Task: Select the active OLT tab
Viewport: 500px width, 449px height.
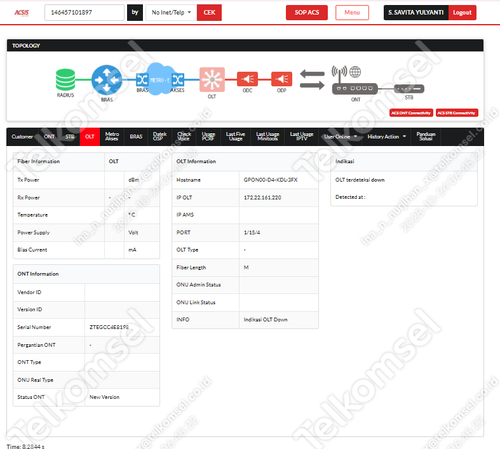Action: coord(90,137)
